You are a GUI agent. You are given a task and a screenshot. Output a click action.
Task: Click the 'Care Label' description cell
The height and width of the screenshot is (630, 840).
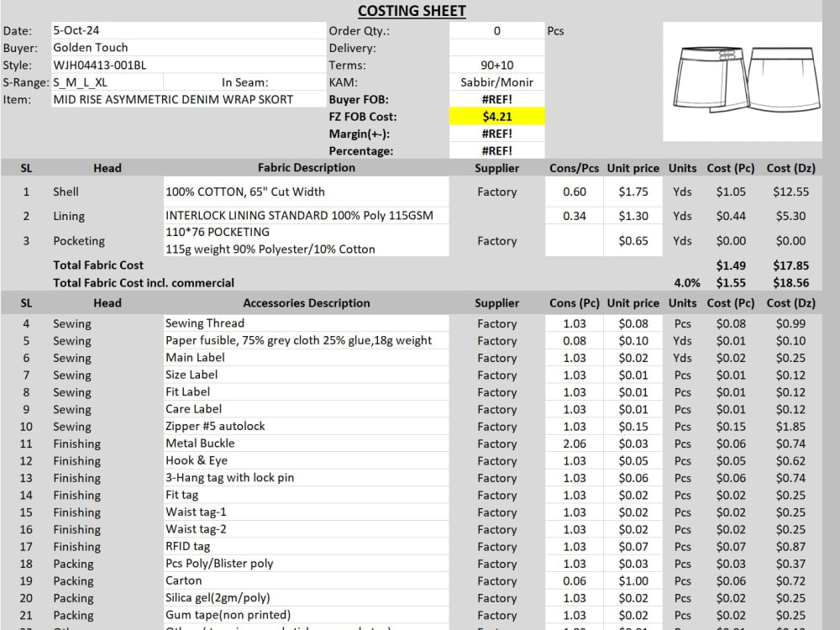306,409
